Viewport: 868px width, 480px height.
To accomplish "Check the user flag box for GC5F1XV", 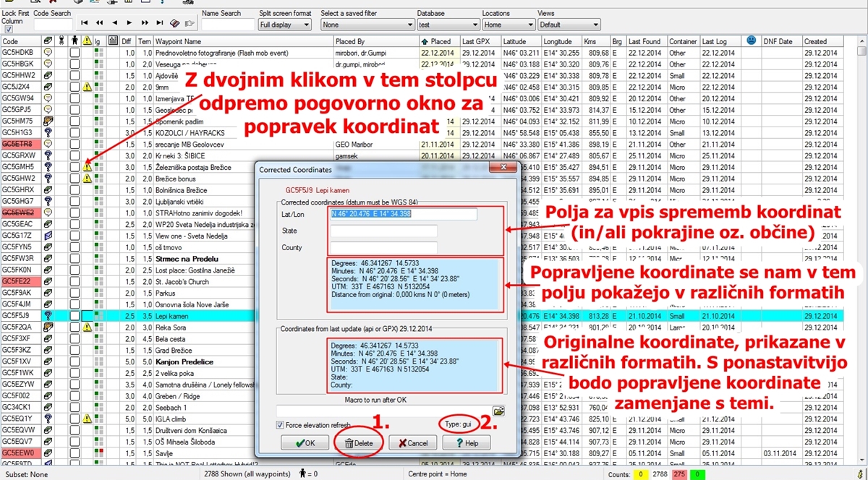I will click(74, 361).
